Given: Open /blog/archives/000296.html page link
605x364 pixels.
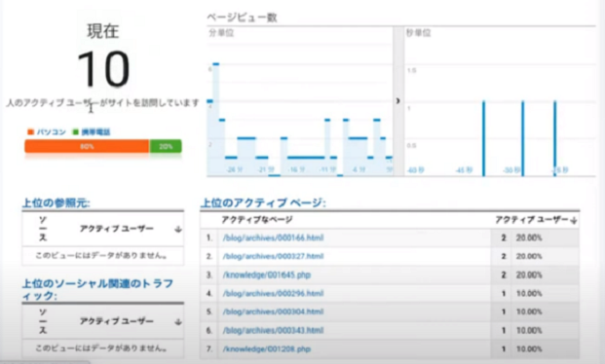Looking at the screenshot, I should [273, 293].
